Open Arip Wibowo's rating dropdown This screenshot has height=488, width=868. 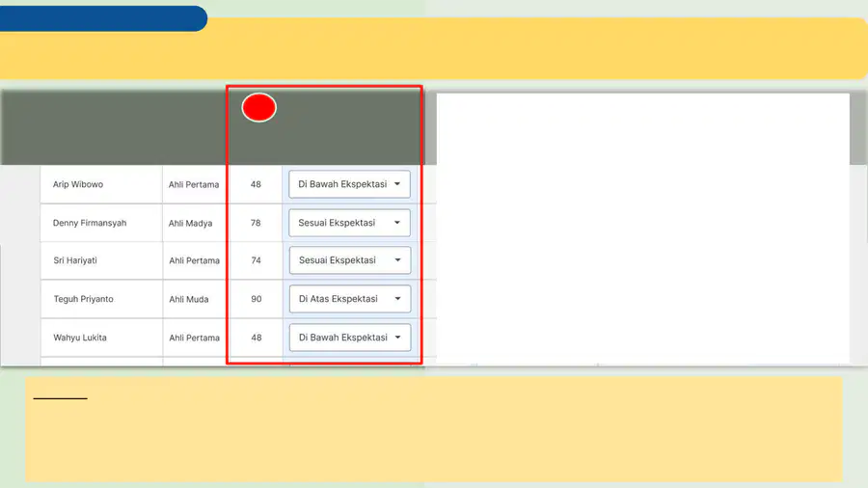coord(349,184)
